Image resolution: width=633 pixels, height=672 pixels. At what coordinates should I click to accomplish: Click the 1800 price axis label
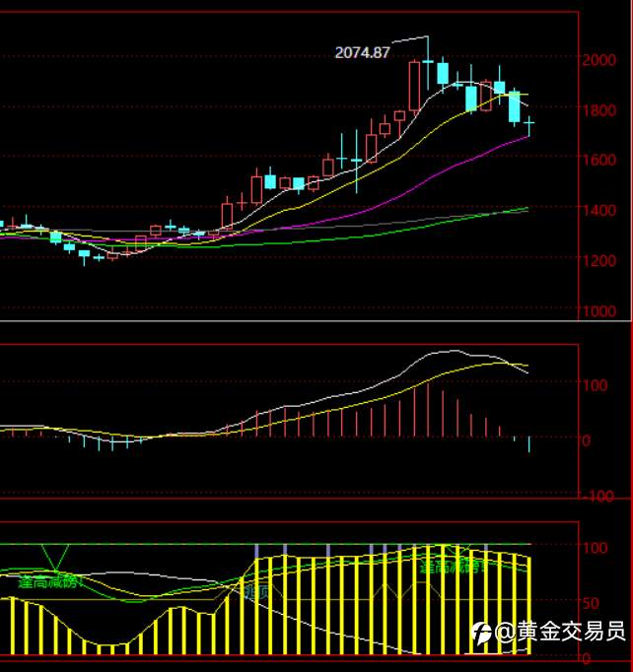(598, 110)
